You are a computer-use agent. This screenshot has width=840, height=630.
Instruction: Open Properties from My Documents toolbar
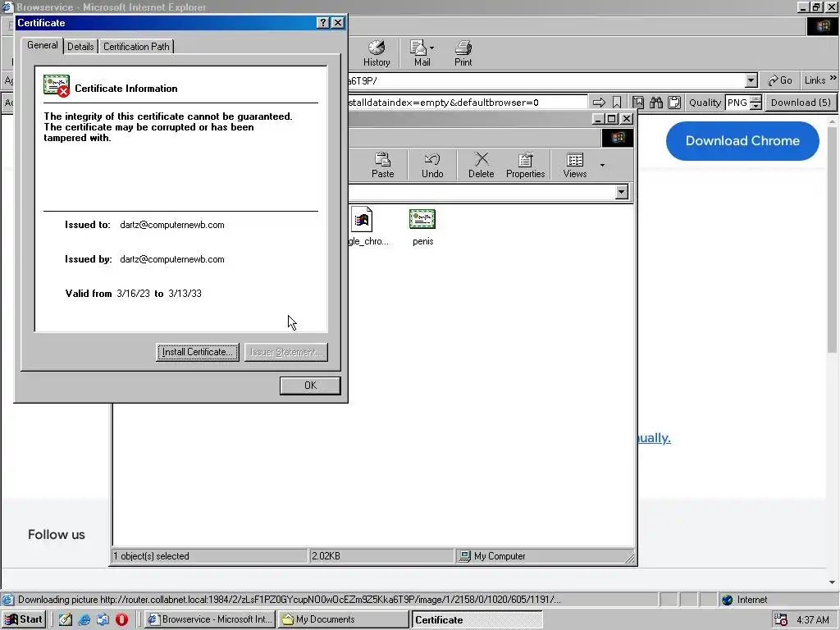click(526, 165)
